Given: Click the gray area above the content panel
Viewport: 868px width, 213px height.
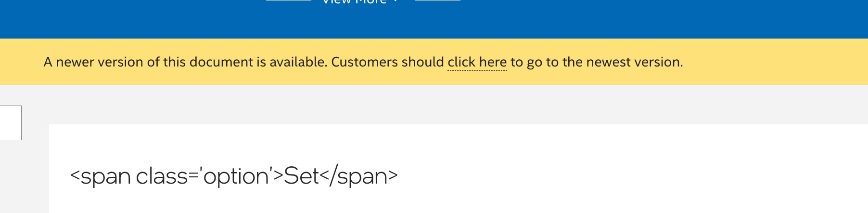Looking at the screenshot, I should coord(433,104).
